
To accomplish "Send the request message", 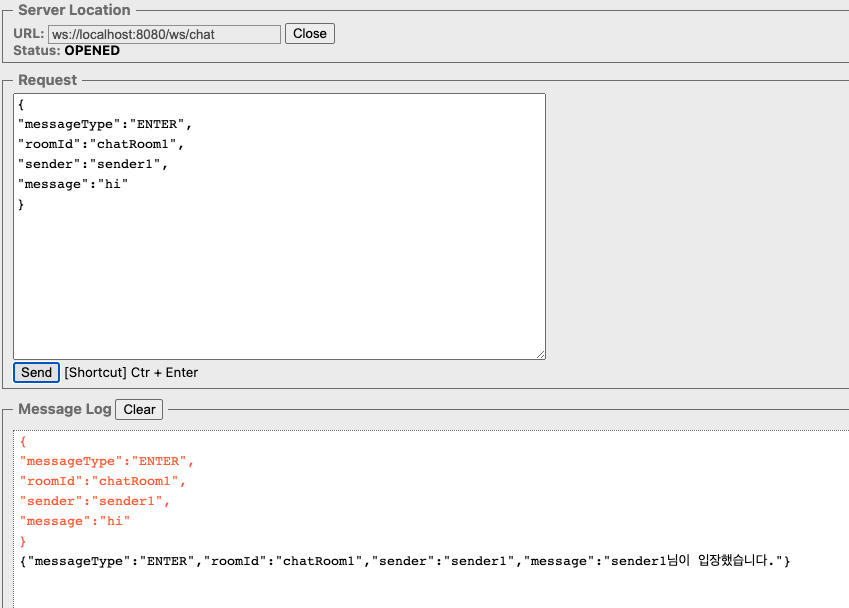I will tap(36, 372).
